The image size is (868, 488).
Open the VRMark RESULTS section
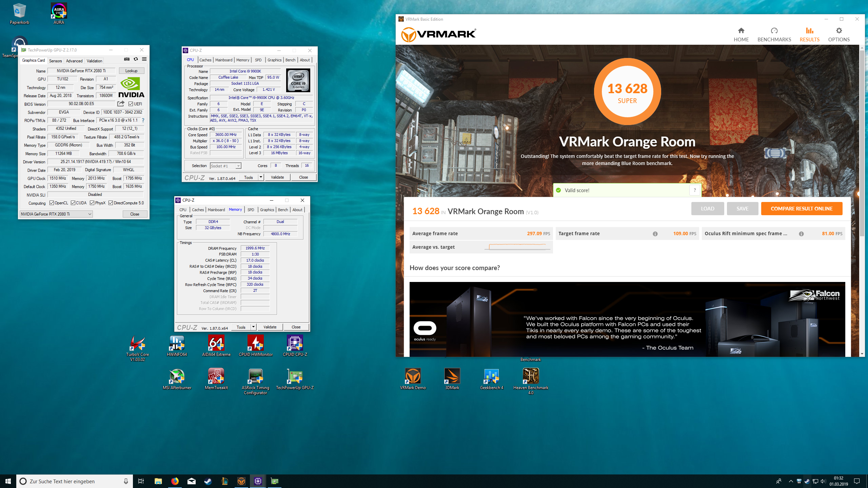[809, 35]
